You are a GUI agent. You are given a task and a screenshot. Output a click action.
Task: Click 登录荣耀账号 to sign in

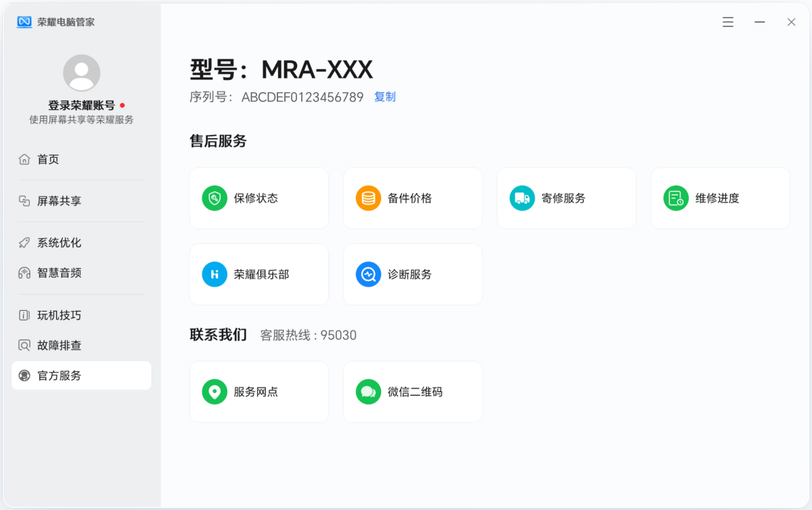coord(81,106)
